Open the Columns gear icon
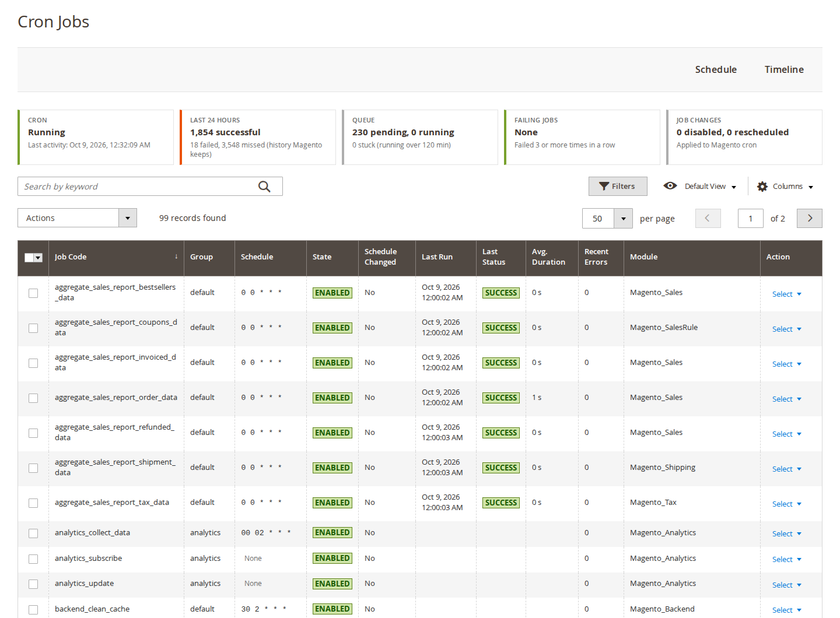This screenshot has width=840, height=618. (x=762, y=187)
